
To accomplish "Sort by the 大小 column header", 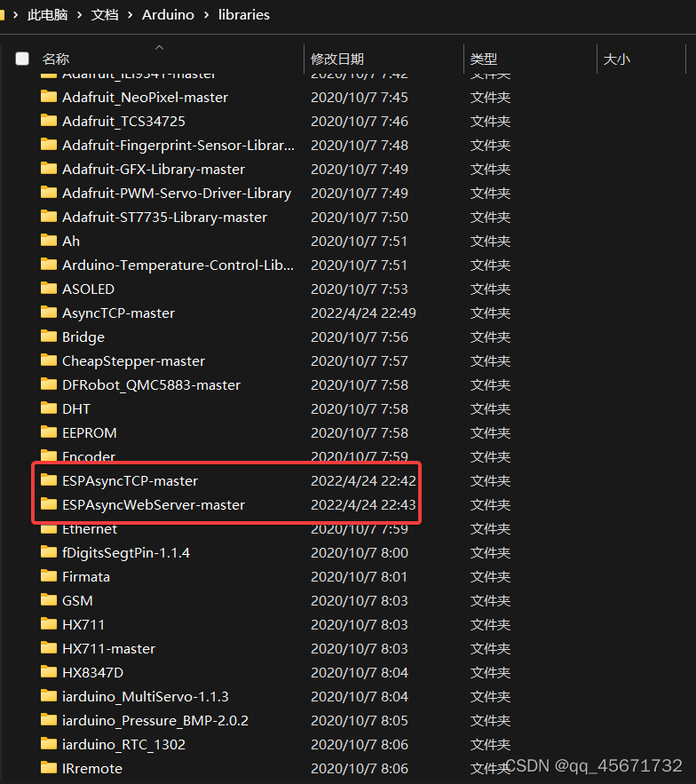I will 616,59.
